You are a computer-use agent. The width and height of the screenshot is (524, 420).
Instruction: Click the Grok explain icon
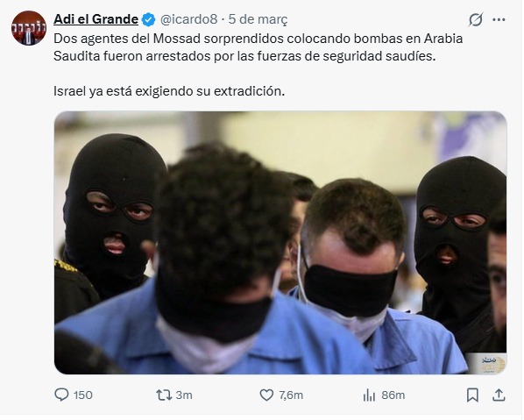pos(476,20)
